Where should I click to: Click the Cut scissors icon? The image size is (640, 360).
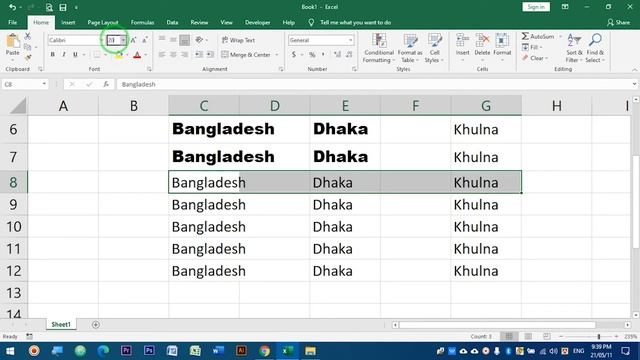(27, 36)
